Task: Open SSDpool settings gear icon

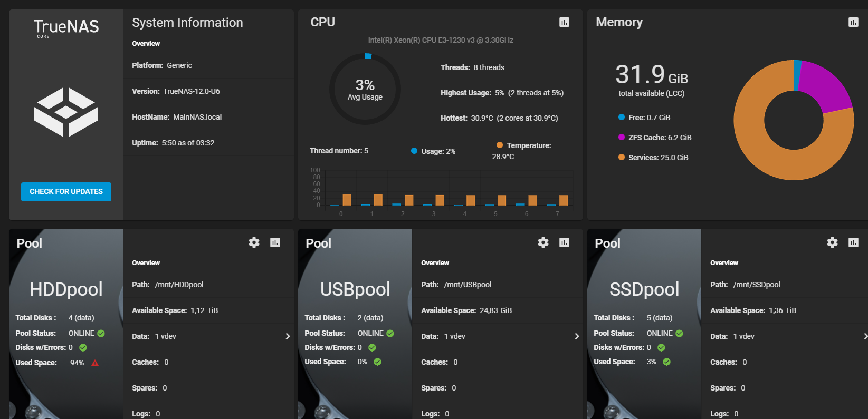Action: (832, 242)
